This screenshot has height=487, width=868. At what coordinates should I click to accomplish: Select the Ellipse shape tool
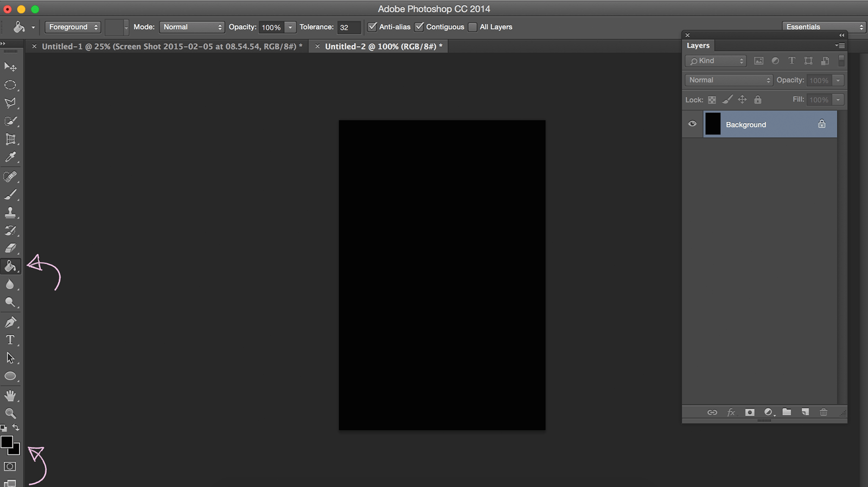click(x=10, y=376)
